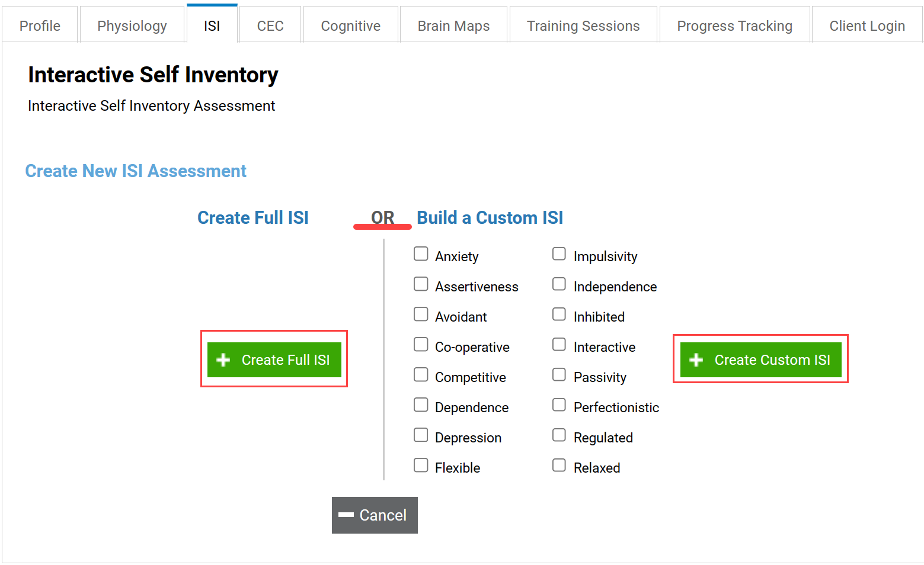Image resolution: width=924 pixels, height=565 pixels.
Task: Click the plus icon on Create Custom ISI
Action: tap(696, 360)
